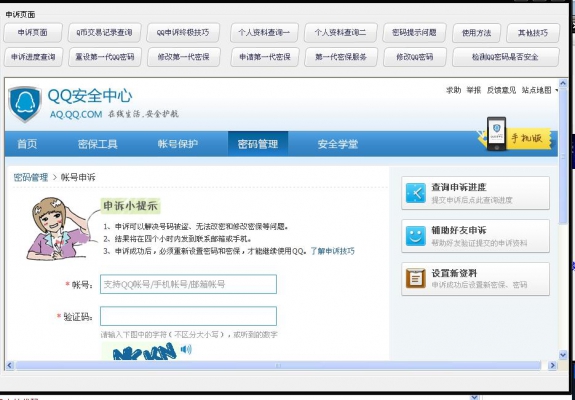Screen dimensions: 575x400
Task: Click vertical scrollbar up arrow
Action: 563,84
